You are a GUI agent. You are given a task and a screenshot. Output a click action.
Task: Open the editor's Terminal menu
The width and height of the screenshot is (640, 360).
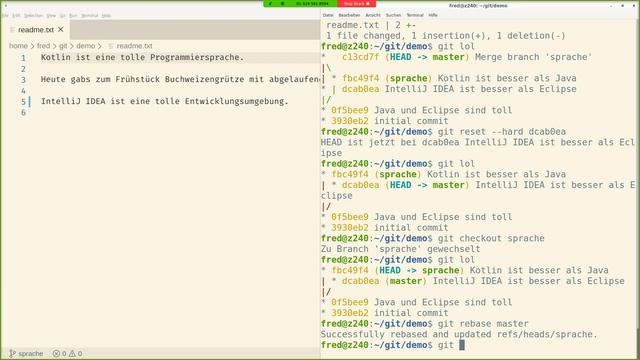89,16
